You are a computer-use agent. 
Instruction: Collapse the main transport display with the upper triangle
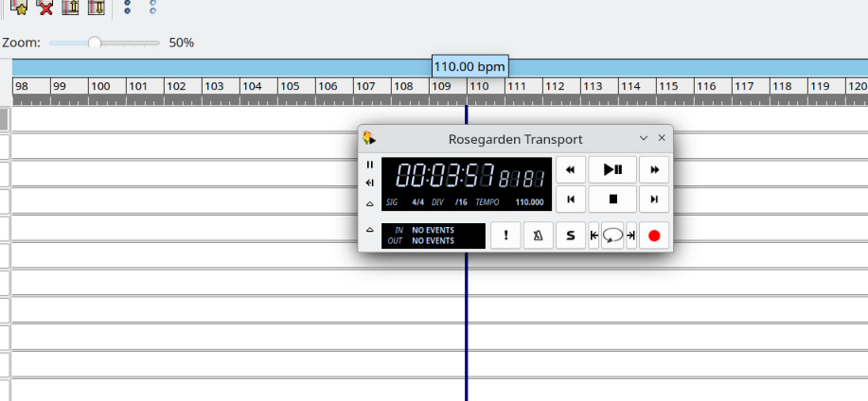(370, 204)
